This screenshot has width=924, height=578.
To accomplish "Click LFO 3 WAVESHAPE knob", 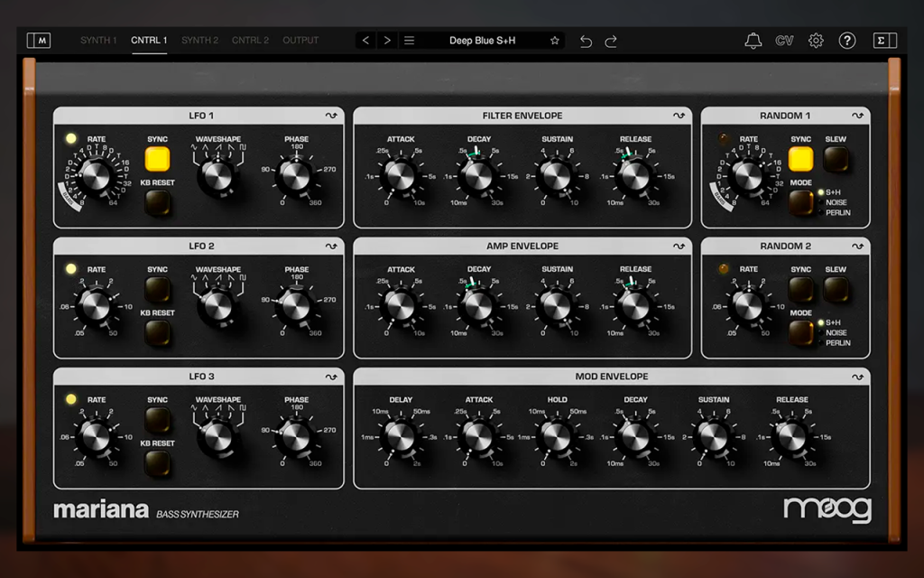I will [x=217, y=436].
